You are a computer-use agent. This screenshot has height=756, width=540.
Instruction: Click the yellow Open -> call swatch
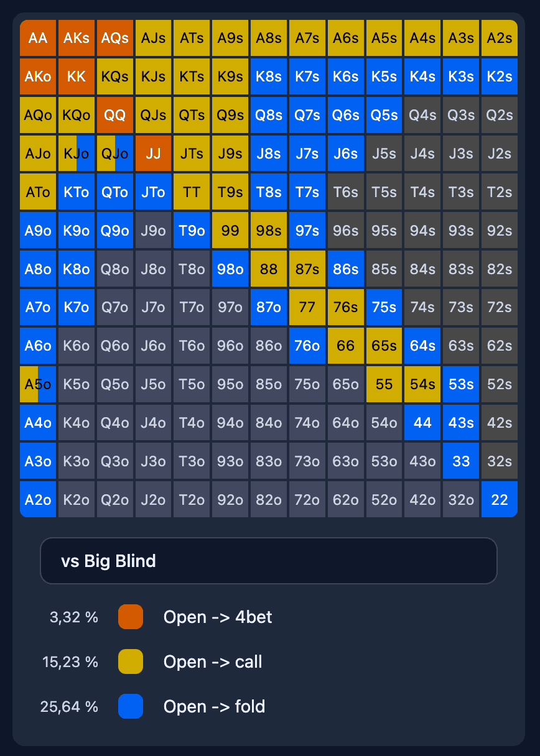click(x=130, y=661)
